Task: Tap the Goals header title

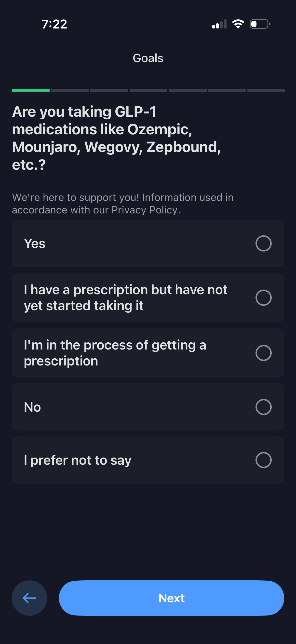Action: tap(148, 58)
